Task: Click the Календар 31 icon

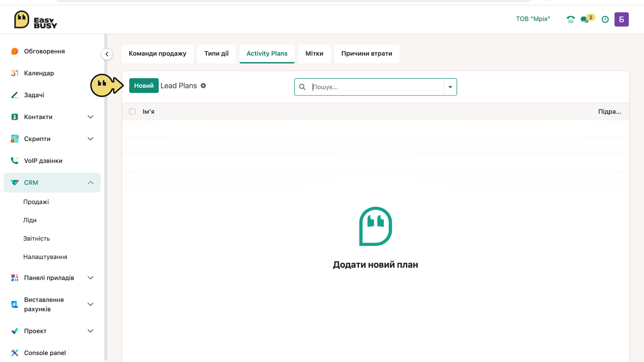Action: (x=15, y=73)
